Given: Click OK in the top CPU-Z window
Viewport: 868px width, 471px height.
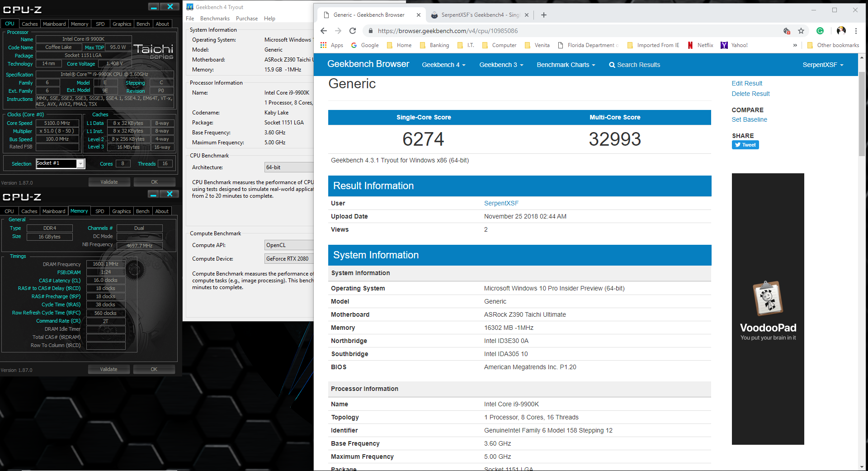Looking at the screenshot, I should (x=155, y=182).
